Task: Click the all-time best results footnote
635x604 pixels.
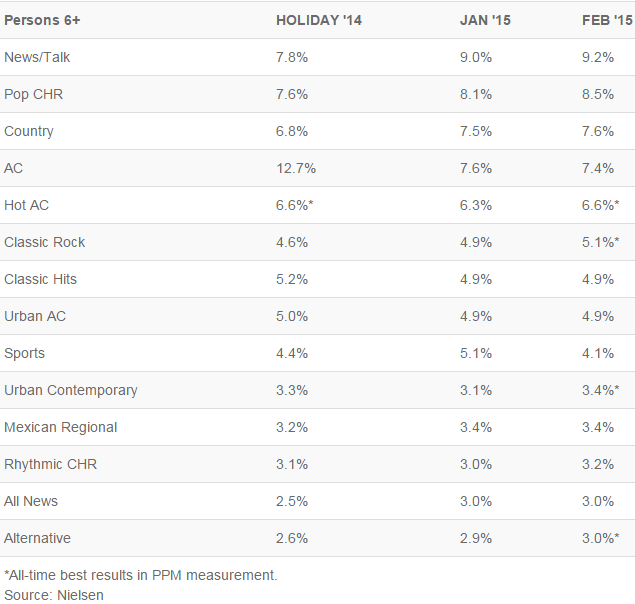Action: pos(141,575)
